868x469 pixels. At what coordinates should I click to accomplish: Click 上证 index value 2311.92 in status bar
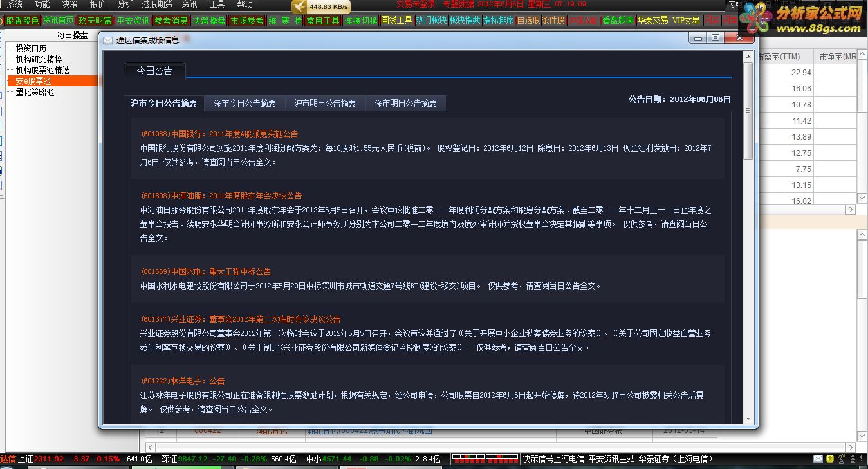click(49, 459)
